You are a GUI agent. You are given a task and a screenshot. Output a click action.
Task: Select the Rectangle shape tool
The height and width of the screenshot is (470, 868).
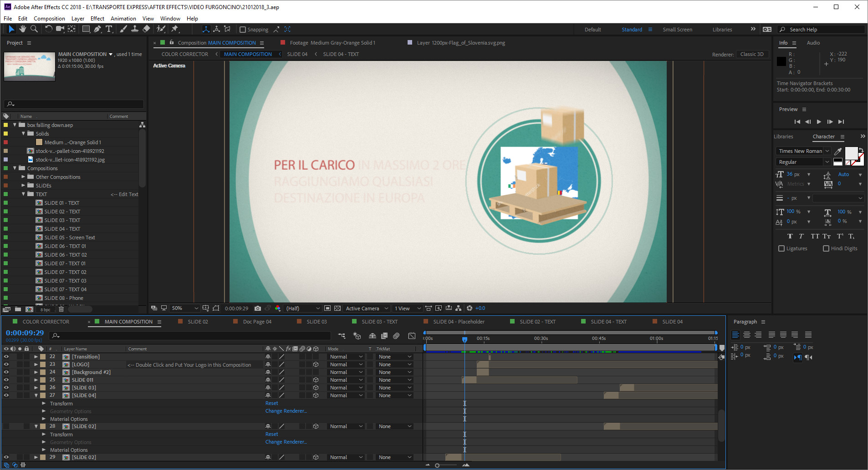pos(86,29)
